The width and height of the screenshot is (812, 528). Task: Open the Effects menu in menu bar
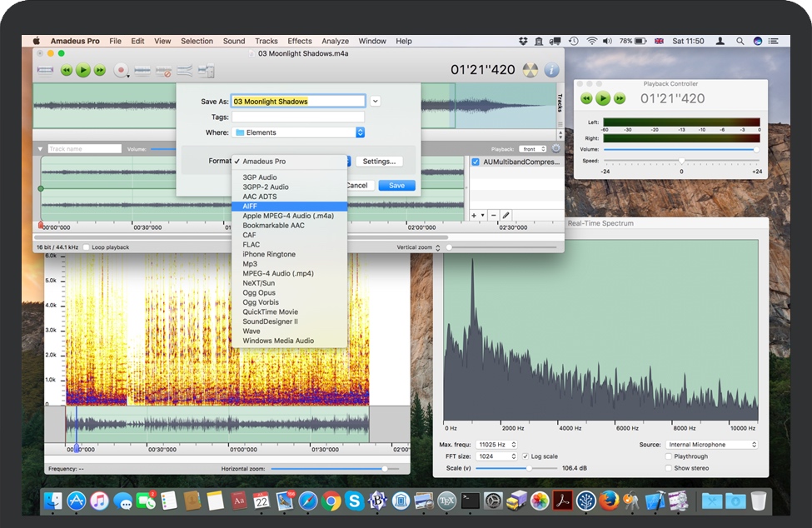pos(300,41)
